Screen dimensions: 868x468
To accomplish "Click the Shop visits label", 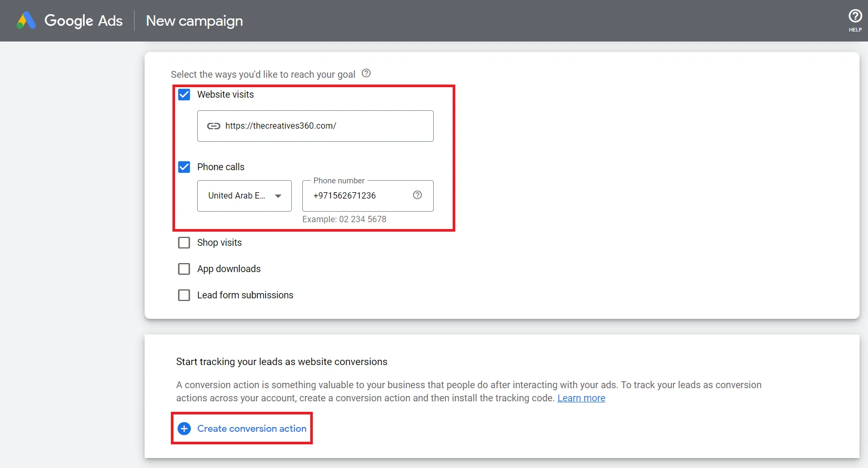I will click(x=219, y=243).
